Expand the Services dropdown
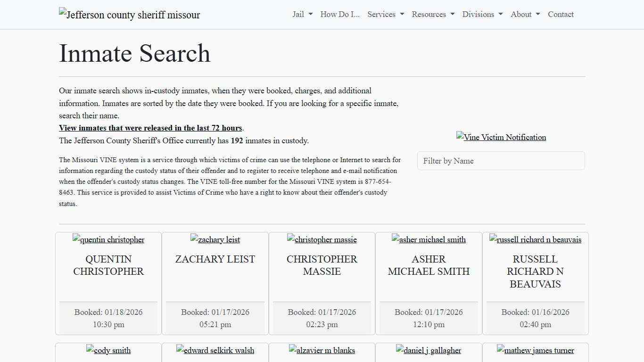644x362 pixels. tap(385, 15)
